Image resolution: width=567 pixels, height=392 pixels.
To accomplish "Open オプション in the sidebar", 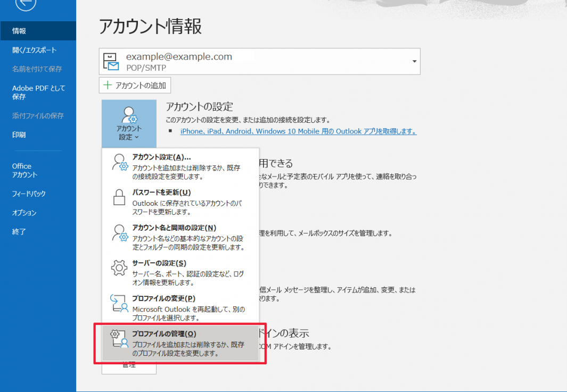I will click(24, 213).
